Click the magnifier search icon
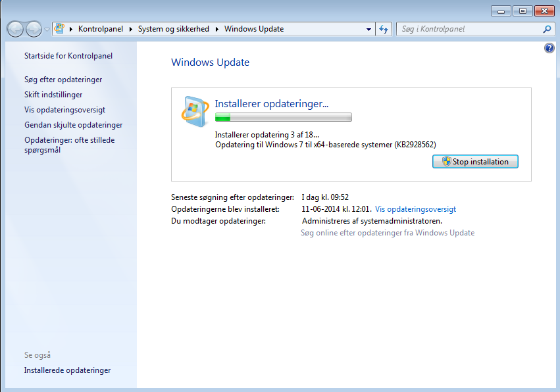560x392 pixels. pos(547,30)
